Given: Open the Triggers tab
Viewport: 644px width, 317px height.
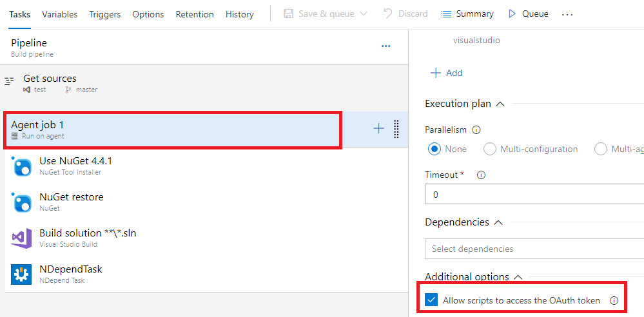Looking at the screenshot, I should [x=104, y=14].
